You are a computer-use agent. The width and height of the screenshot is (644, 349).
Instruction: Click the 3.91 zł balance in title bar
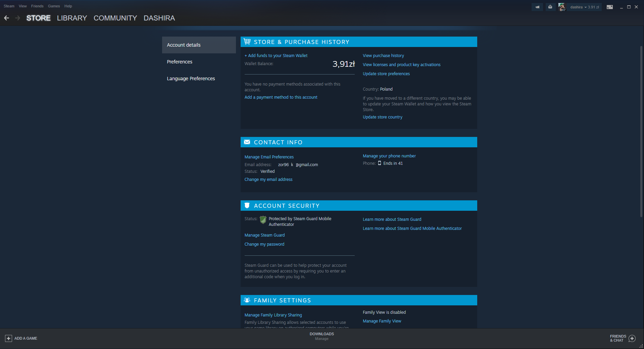(593, 7)
